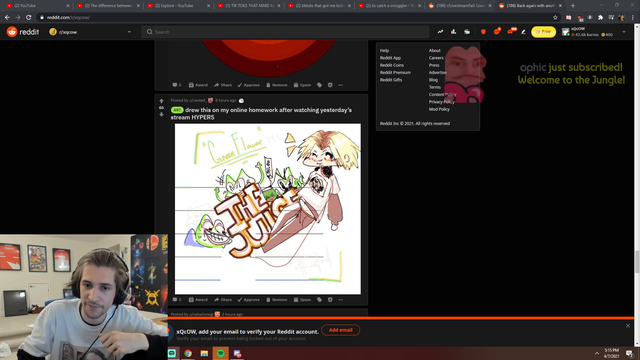Open the Popular trending arrow icon

pos(440,32)
